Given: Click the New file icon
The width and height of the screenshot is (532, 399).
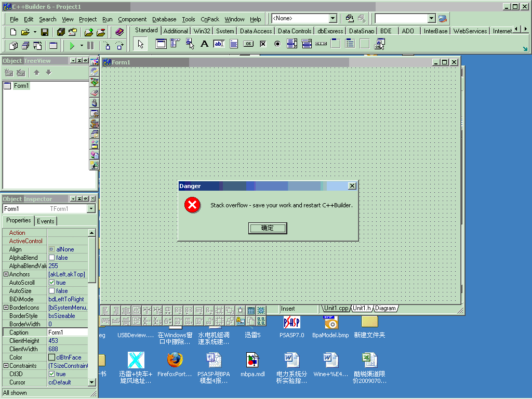Looking at the screenshot, I should [14, 32].
